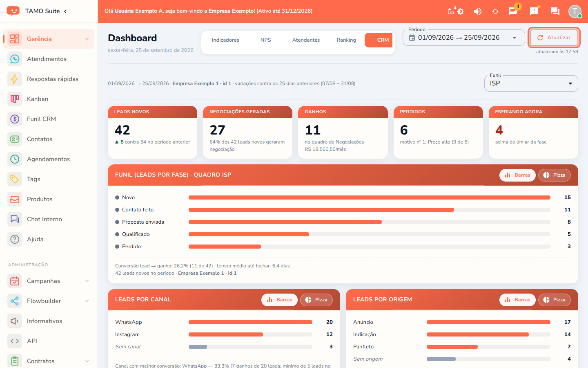The height and width of the screenshot is (368, 588).
Task: Open the Funil ISP dropdown
Action: click(x=531, y=83)
